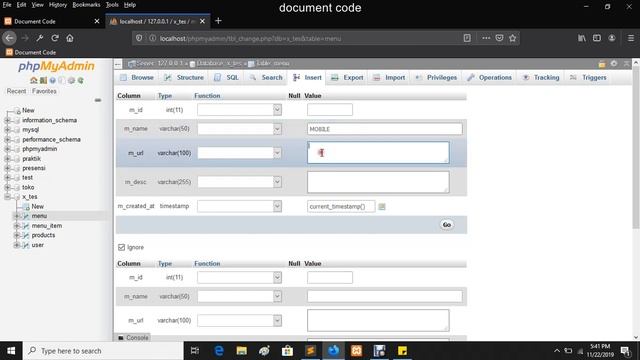Click the phpMyAdmin logo
The image size is (640, 360).
[x=56, y=66]
